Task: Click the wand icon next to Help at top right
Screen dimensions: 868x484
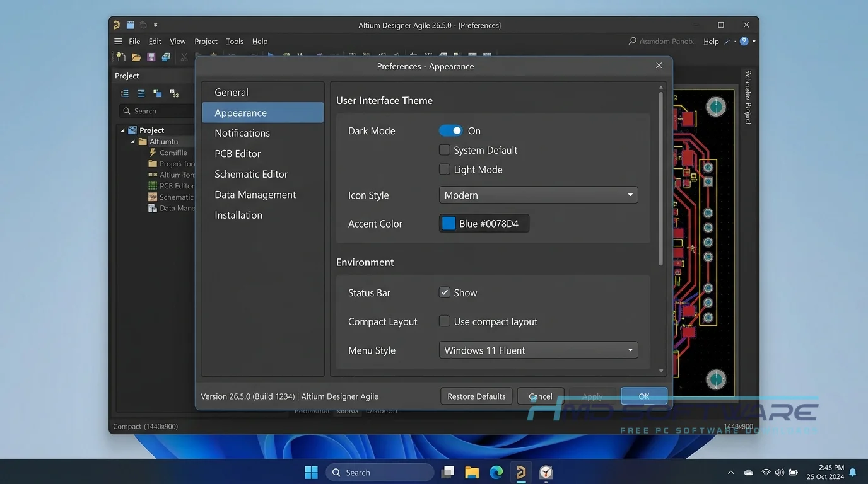Action: point(727,42)
